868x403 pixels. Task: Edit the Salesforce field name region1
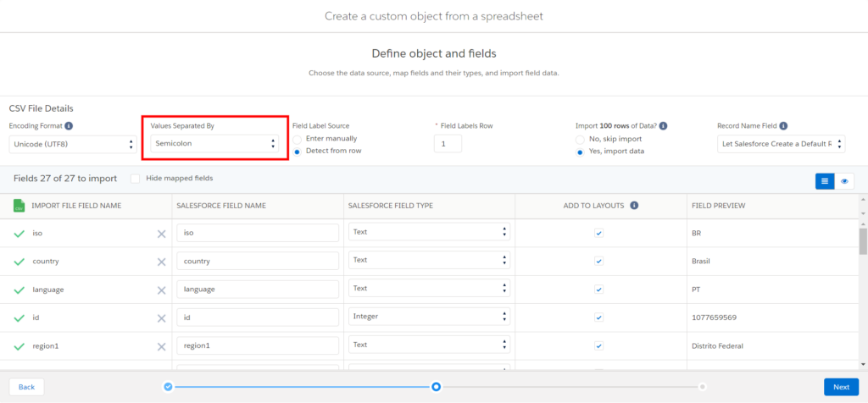coord(258,345)
